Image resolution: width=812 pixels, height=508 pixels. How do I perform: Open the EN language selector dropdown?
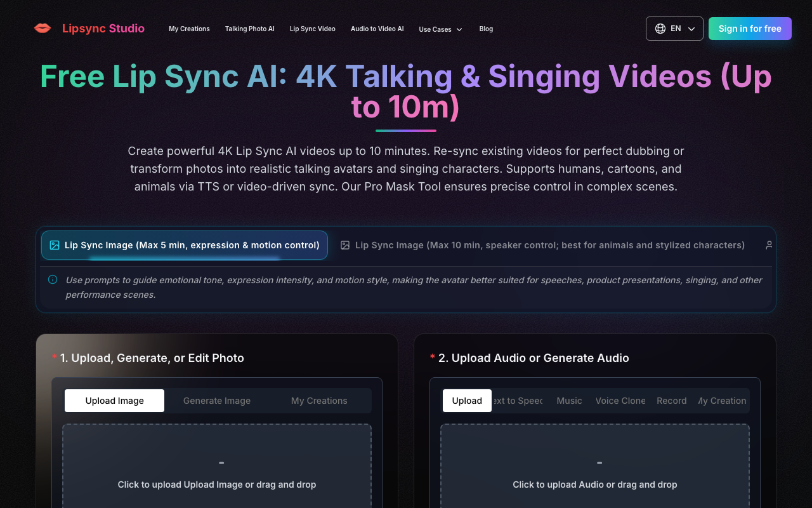click(674, 29)
